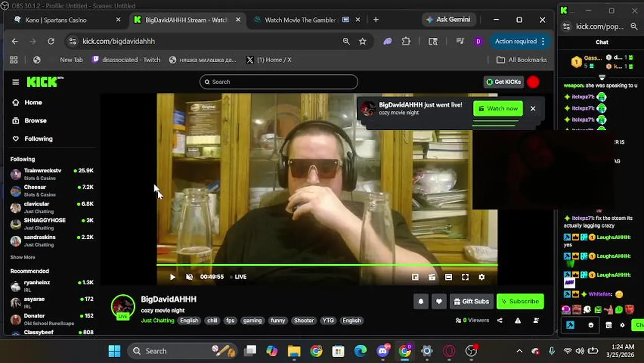Jump to LIVE in the player
This screenshot has height=363, width=644.
[x=238, y=277]
